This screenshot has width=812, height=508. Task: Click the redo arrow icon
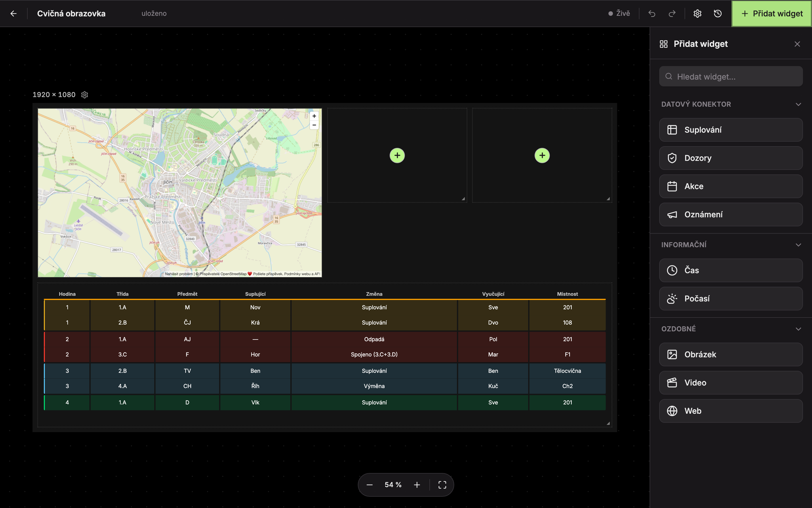click(672, 14)
